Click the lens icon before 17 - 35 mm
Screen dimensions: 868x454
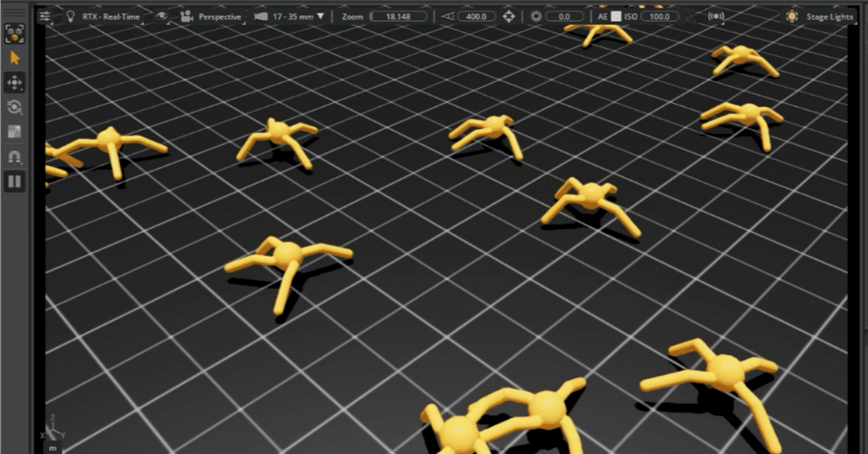tap(260, 16)
